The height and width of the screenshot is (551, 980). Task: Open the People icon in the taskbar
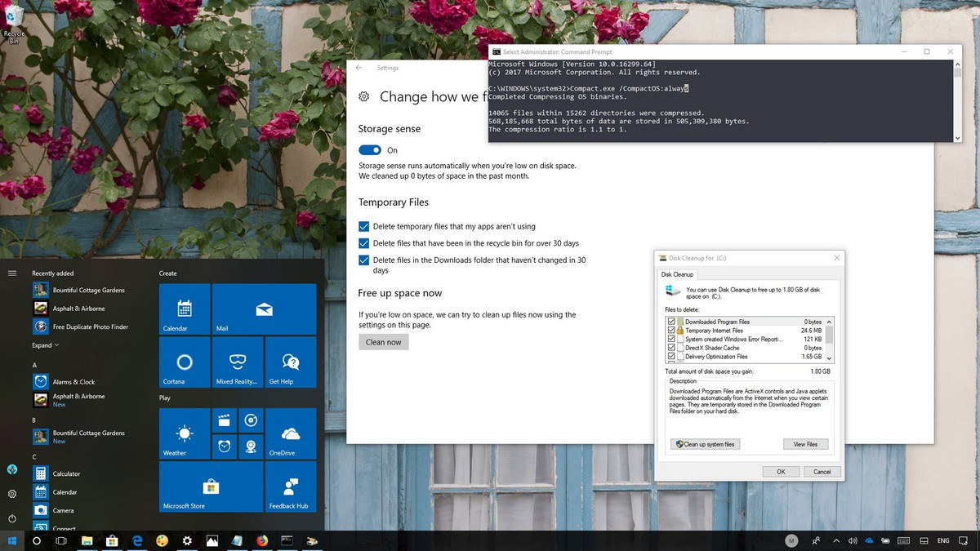click(816, 540)
